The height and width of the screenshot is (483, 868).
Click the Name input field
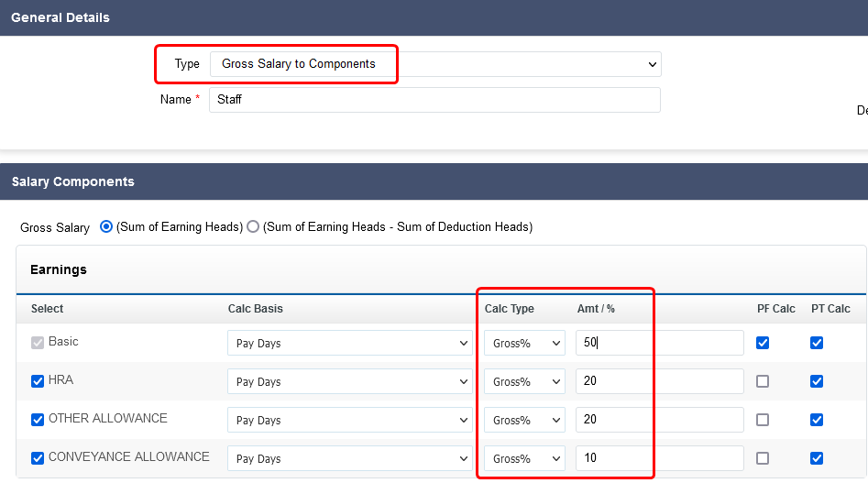(434, 100)
